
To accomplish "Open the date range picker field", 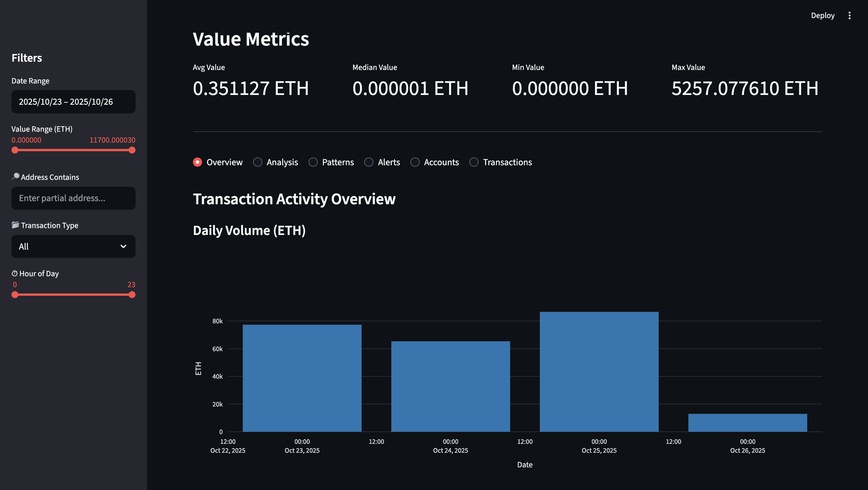I will click(73, 101).
